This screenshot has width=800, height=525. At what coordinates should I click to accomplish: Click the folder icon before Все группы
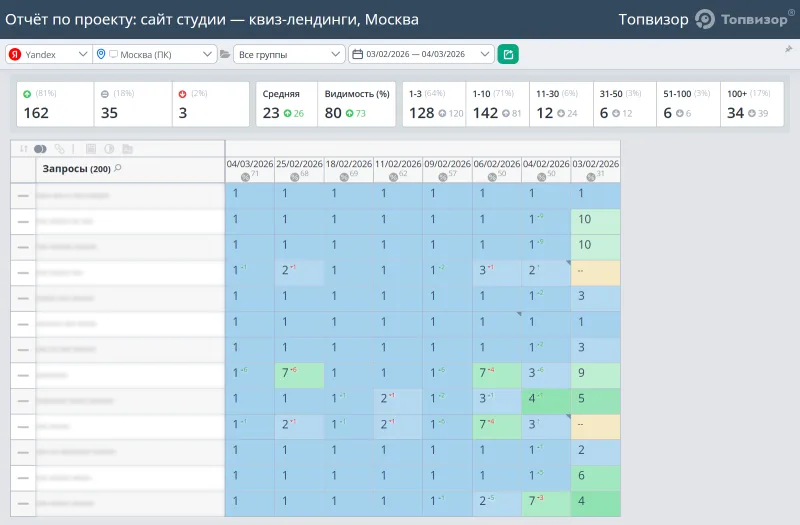[x=225, y=54]
